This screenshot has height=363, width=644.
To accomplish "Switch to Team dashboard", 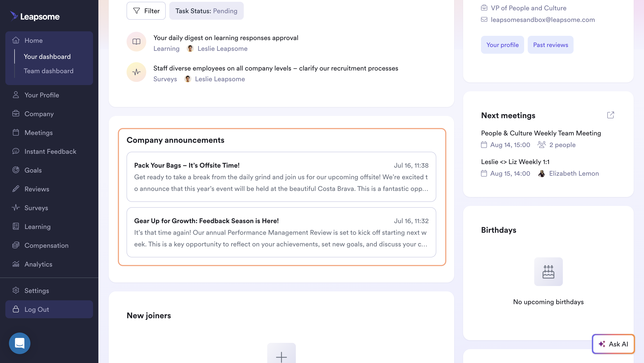I will [x=49, y=71].
